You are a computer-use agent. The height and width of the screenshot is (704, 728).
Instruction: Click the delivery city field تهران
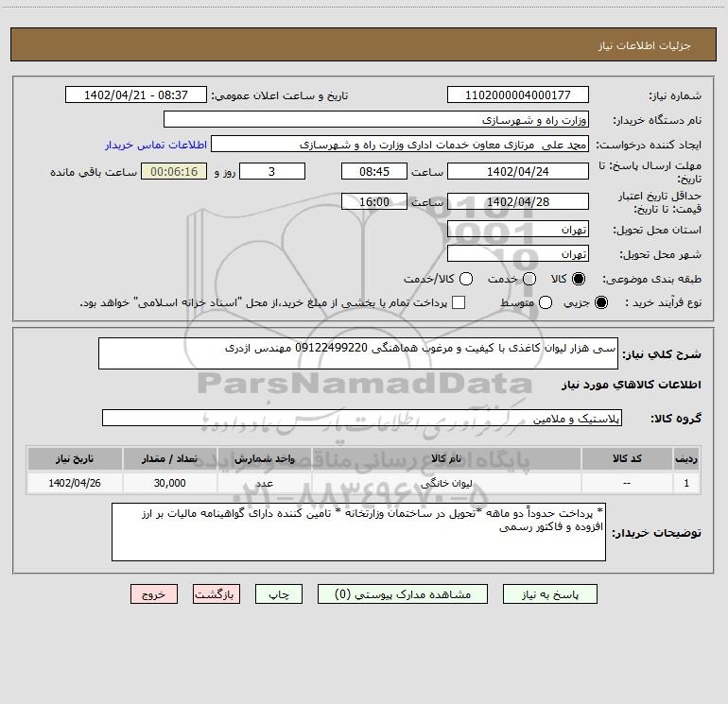point(518,253)
